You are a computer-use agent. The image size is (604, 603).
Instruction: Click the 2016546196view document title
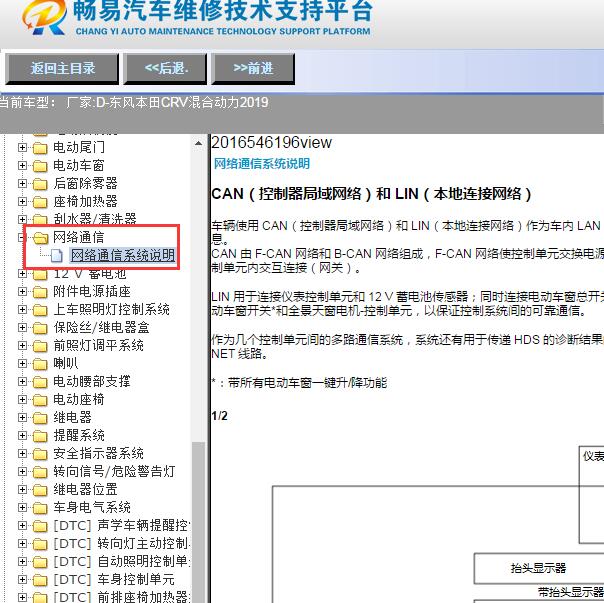[x=271, y=143]
